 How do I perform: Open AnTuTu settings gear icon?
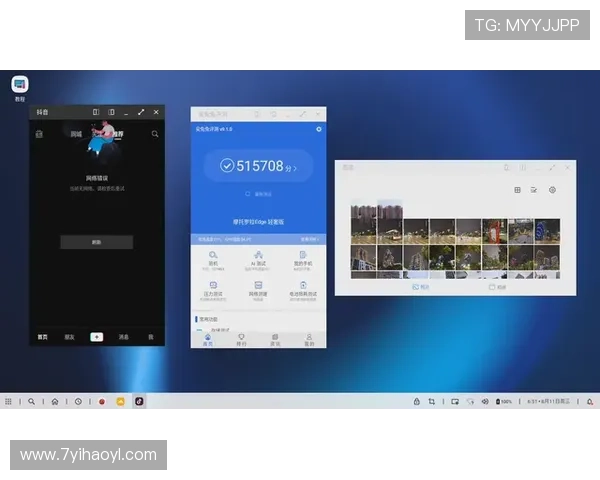[319, 129]
